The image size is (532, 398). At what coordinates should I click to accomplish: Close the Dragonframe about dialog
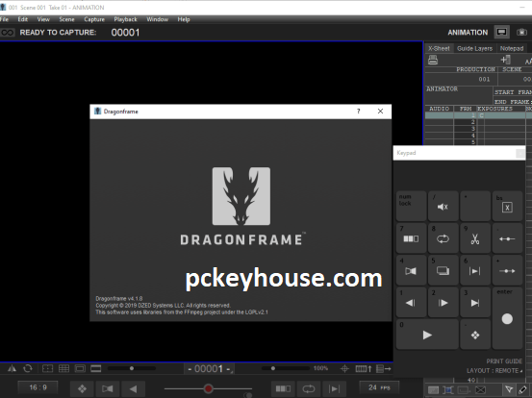pyautogui.click(x=380, y=112)
